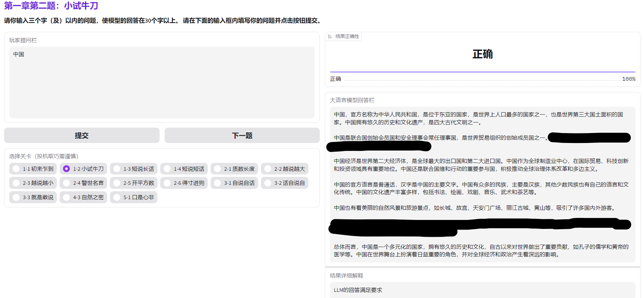Choose level 1-3 短说长话
Image resolution: width=644 pixels, height=298 pixels.
coord(134,169)
